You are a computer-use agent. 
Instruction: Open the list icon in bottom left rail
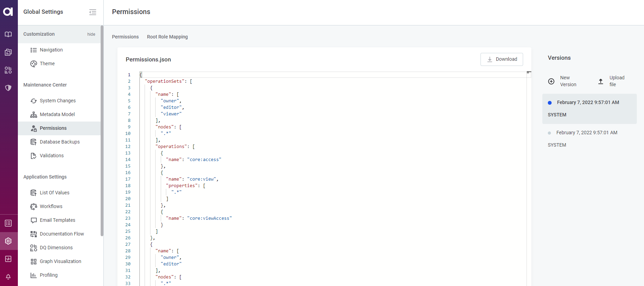(8, 223)
